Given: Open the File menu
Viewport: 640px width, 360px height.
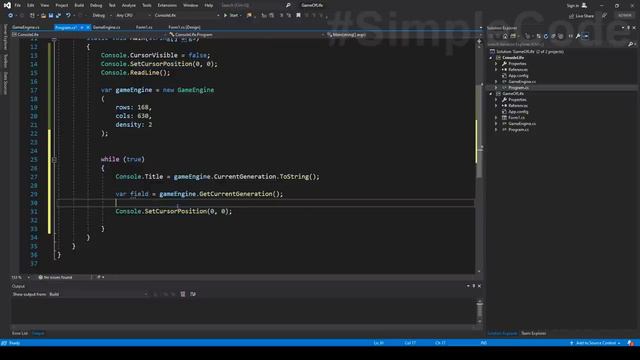Looking at the screenshot, I should pyautogui.click(x=18, y=5).
